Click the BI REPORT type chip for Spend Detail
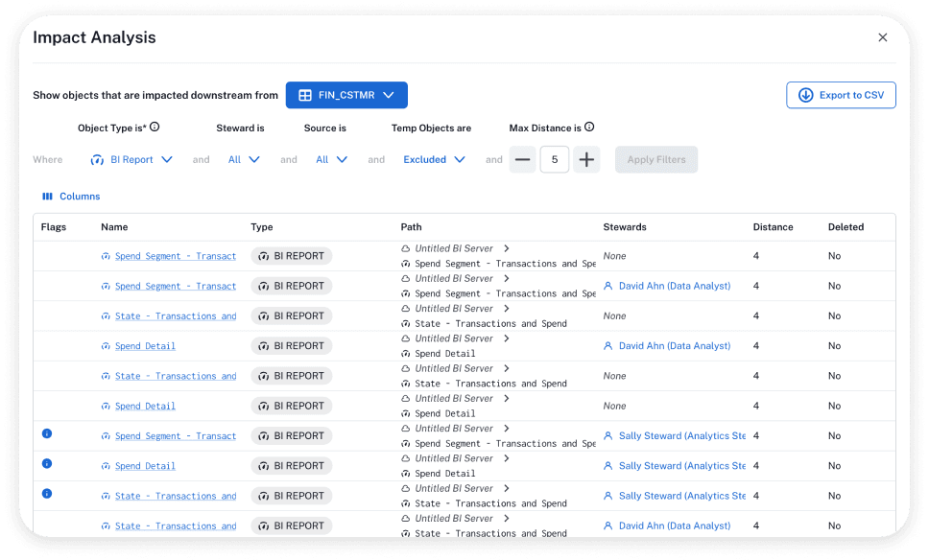The width and height of the screenshot is (929, 560). (292, 345)
